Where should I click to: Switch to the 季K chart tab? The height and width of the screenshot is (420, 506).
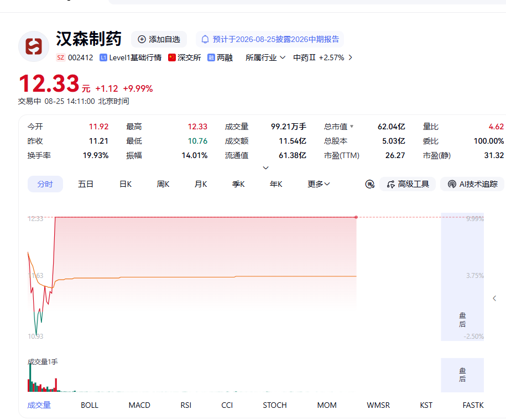point(238,184)
